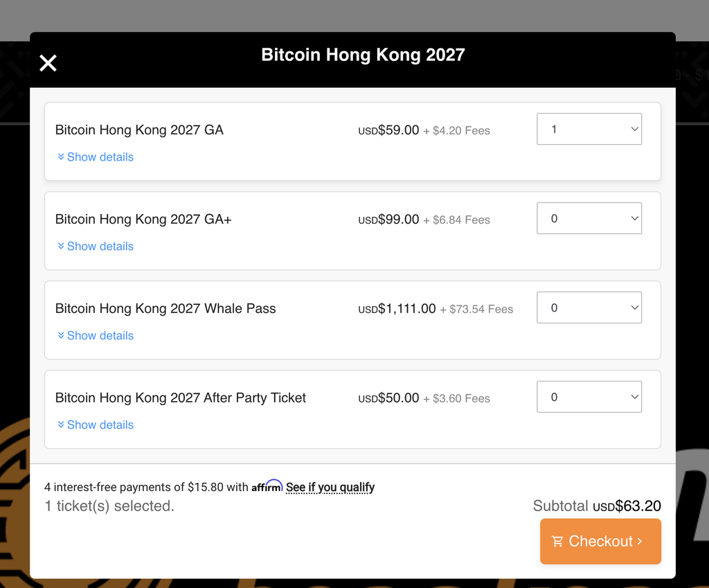Expand Show details under the GA ticket
The width and height of the screenshot is (709, 588).
(x=96, y=157)
